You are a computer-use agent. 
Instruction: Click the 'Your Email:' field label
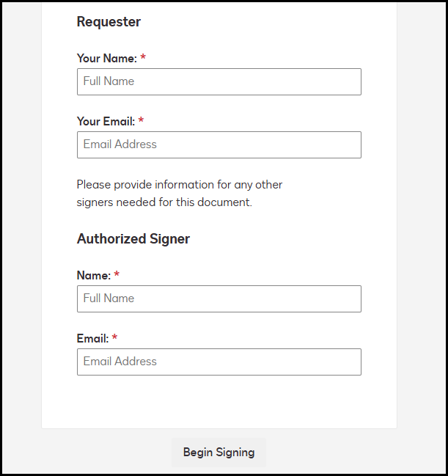tap(106, 122)
